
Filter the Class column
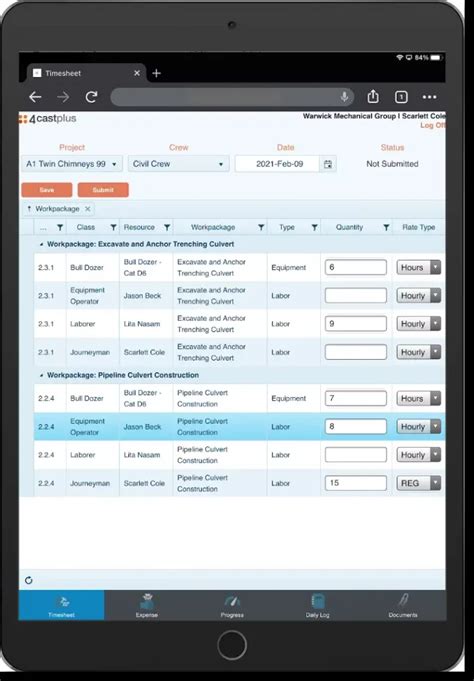[x=113, y=227]
